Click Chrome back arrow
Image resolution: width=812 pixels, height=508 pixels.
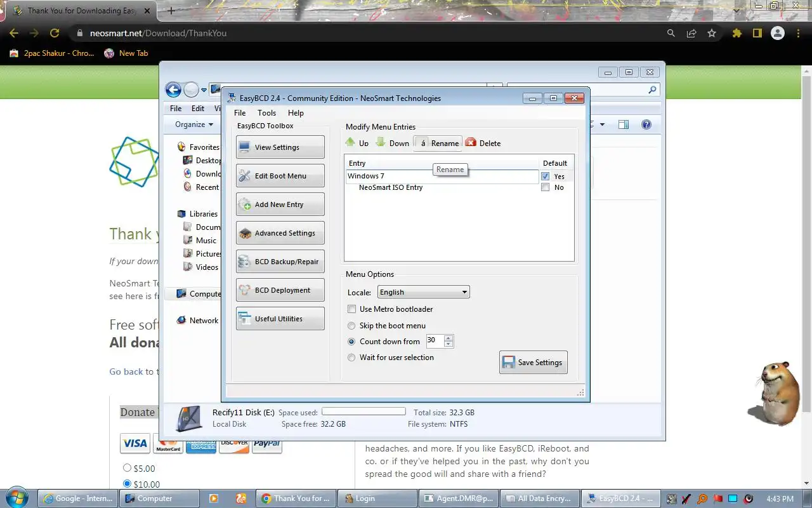[x=14, y=33]
